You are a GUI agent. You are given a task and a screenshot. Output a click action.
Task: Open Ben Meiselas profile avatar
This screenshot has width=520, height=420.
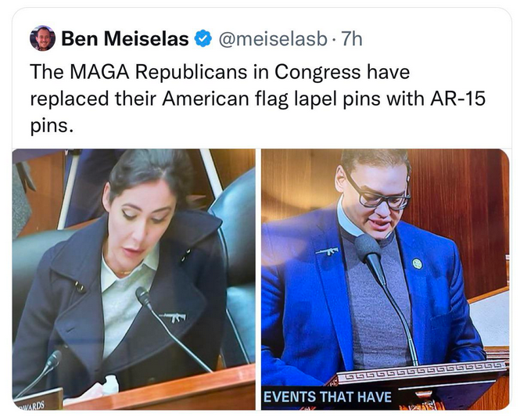click(42, 38)
